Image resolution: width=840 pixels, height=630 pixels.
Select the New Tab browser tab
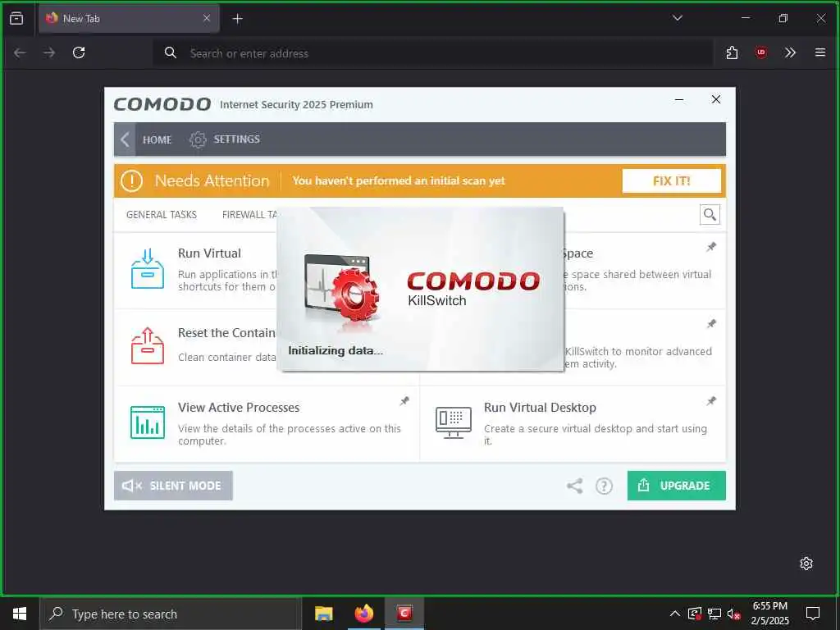(x=129, y=19)
